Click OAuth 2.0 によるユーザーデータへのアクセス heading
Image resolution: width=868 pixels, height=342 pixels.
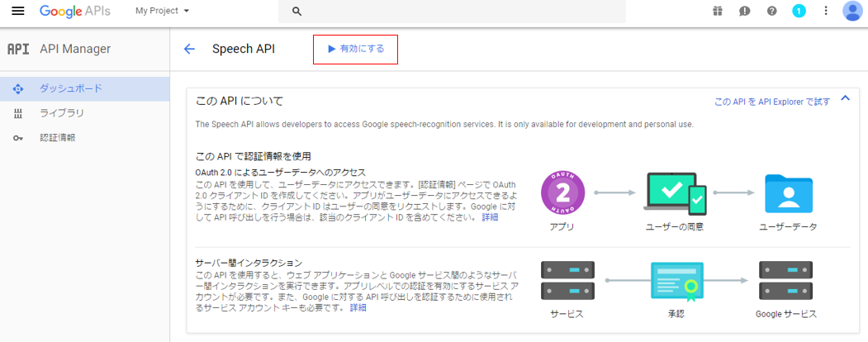(x=281, y=173)
